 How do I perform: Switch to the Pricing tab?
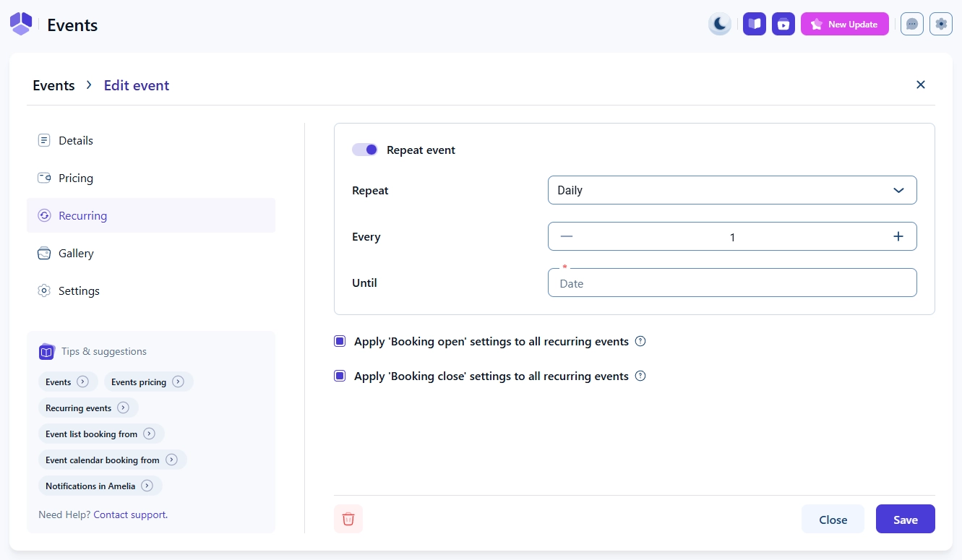click(76, 178)
